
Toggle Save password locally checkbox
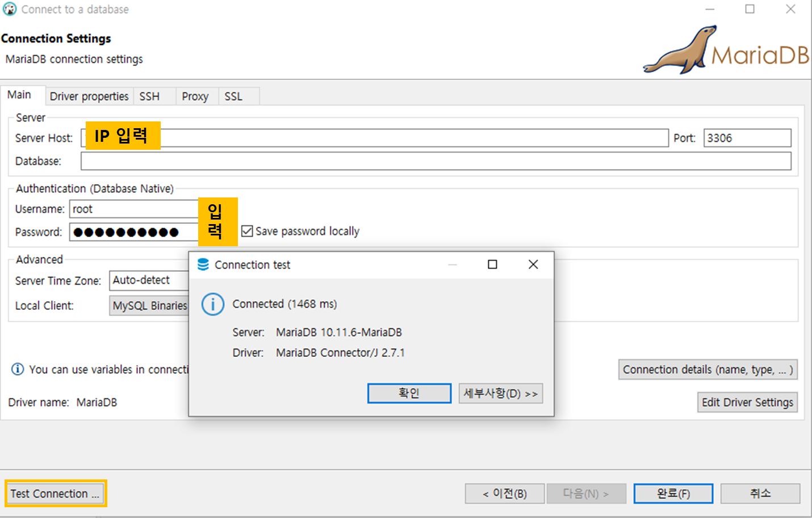247,231
